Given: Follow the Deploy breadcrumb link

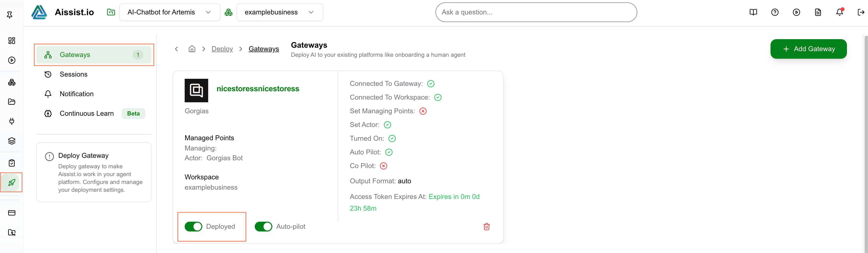Looking at the screenshot, I should (x=222, y=49).
